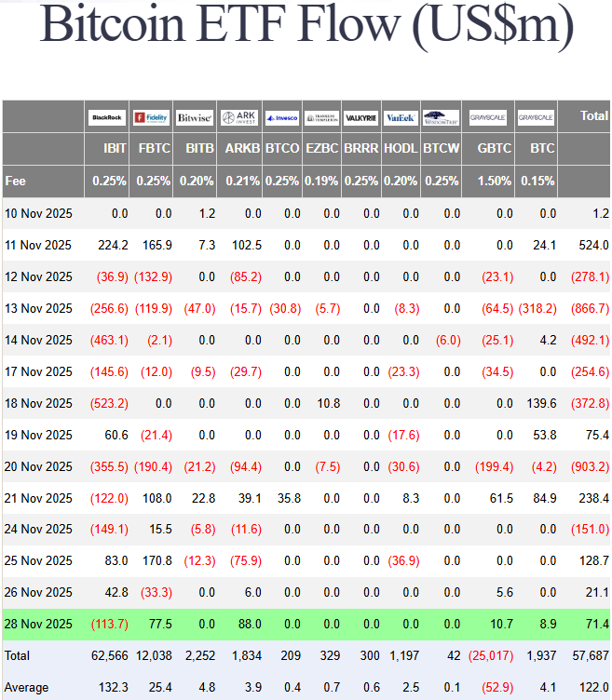This screenshot has width=612, height=700.
Task: Select the BTCW column header
Action: (x=441, y=148)
